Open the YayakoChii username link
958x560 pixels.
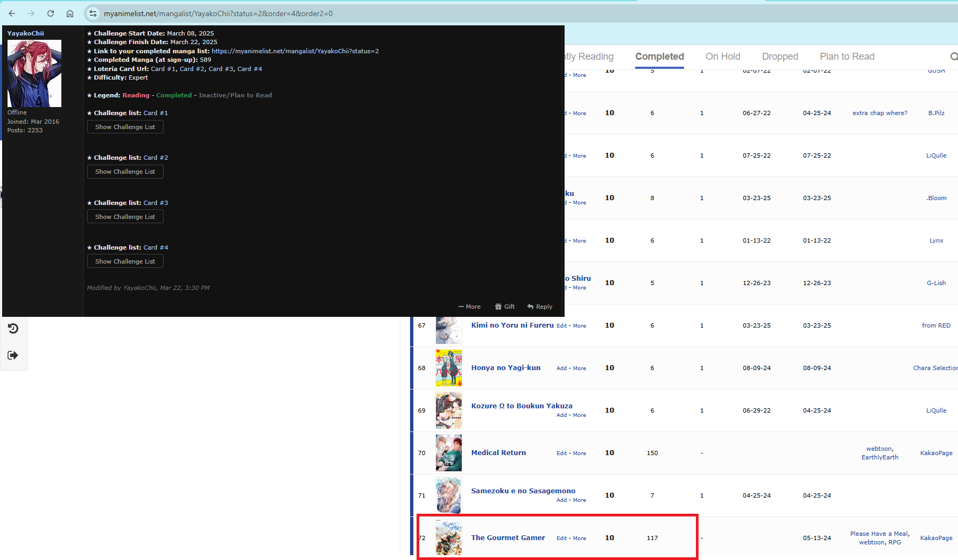tap(26, 33)
